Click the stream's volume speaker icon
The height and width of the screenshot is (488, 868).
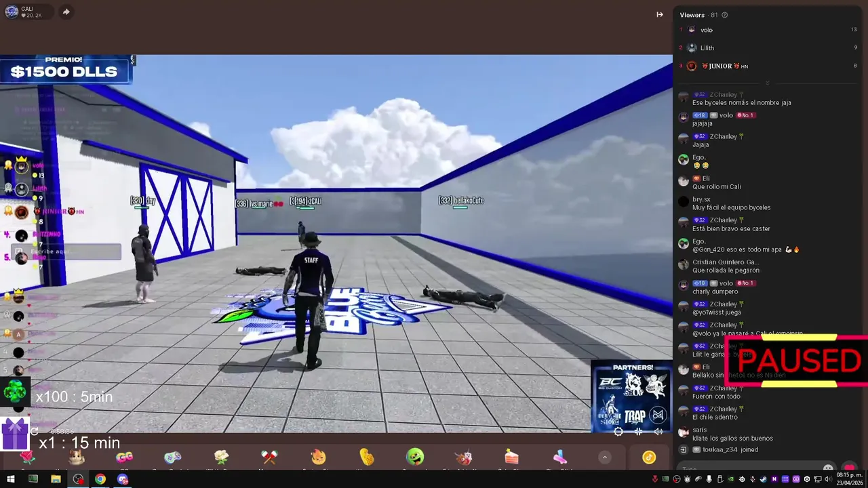coord(658,431)
